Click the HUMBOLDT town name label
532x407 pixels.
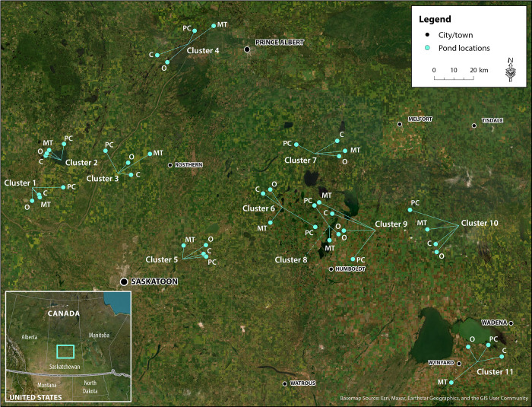click(350, 269)
